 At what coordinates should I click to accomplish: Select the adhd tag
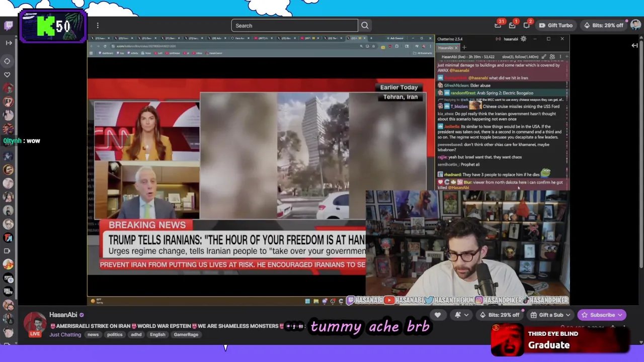[136, 334]
